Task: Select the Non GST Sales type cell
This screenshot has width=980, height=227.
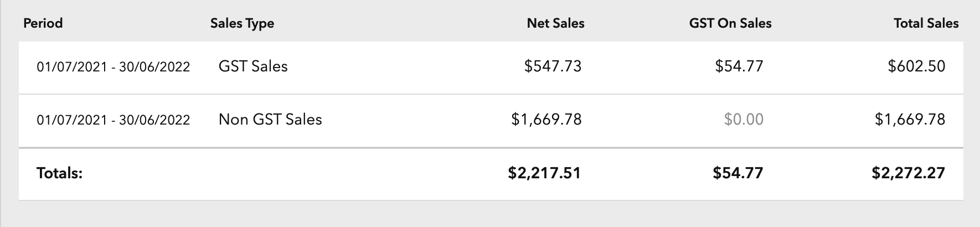Action: tap(270, 120)
